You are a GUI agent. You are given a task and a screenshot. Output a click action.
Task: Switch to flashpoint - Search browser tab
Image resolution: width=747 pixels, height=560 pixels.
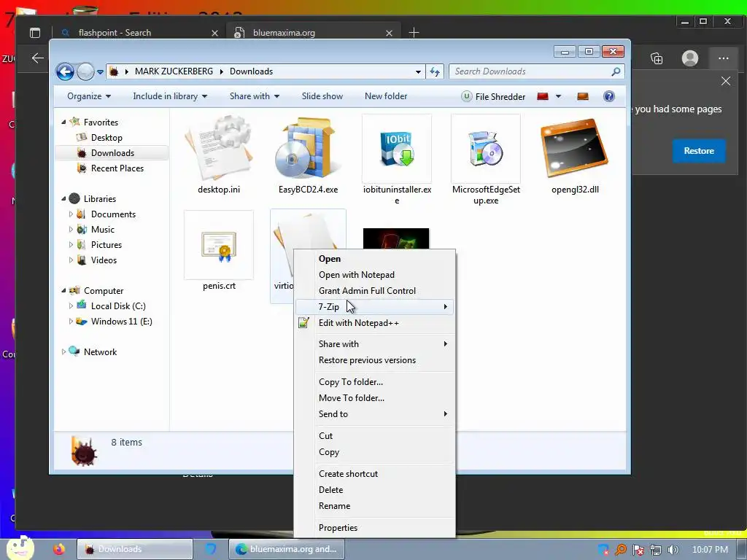(137, 33)
